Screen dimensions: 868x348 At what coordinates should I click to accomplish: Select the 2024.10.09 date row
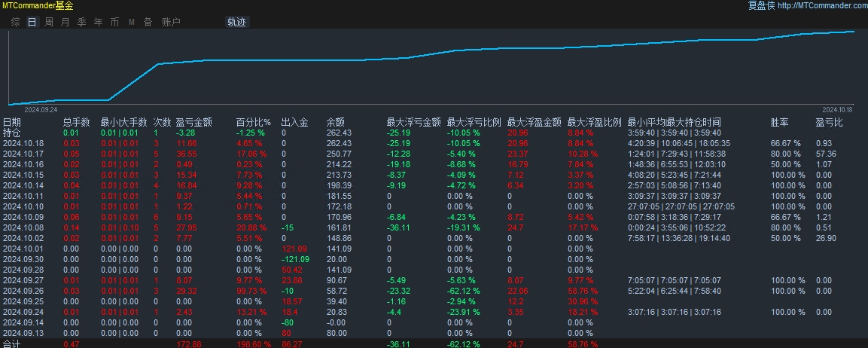pos(434,217)
